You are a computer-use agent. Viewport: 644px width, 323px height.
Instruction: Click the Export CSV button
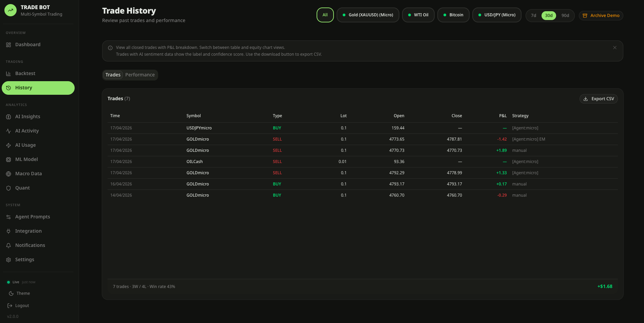(599, 99)
